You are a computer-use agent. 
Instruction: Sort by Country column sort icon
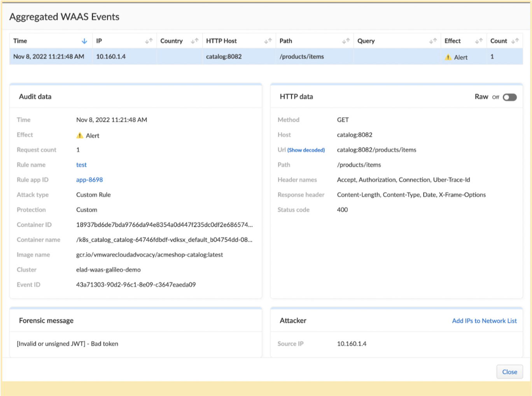195,41
